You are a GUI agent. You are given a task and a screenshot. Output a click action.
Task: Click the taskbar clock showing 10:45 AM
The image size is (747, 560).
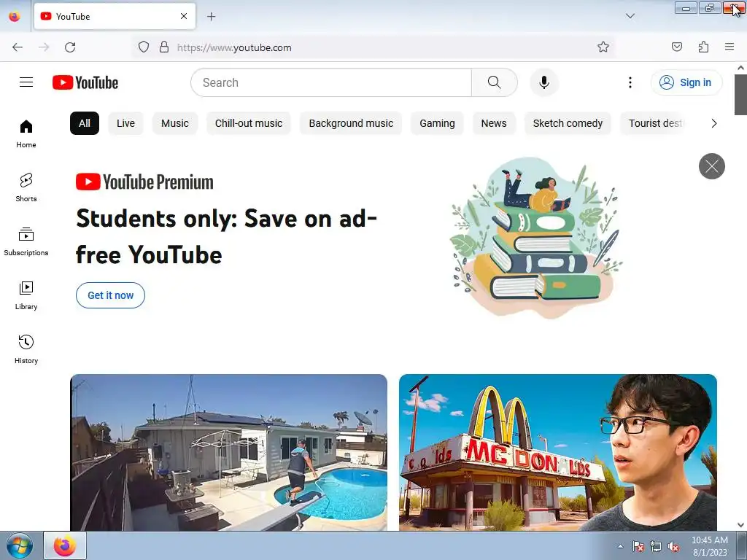click(x=709, y=546)
